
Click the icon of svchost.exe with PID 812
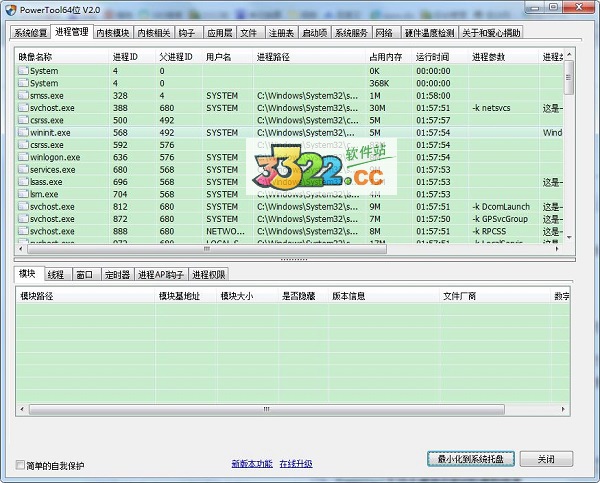23,206
